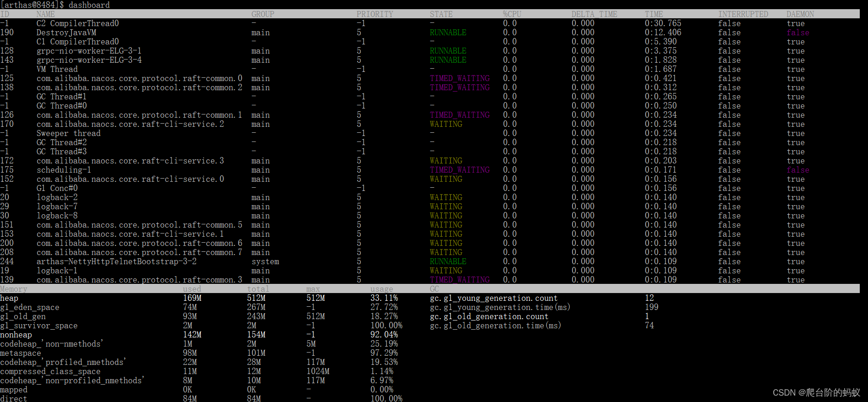This screenshot has height=402, width=868.
Task: Click thread name ending 'raft-common.6'
Action: [x=139, y=243]
